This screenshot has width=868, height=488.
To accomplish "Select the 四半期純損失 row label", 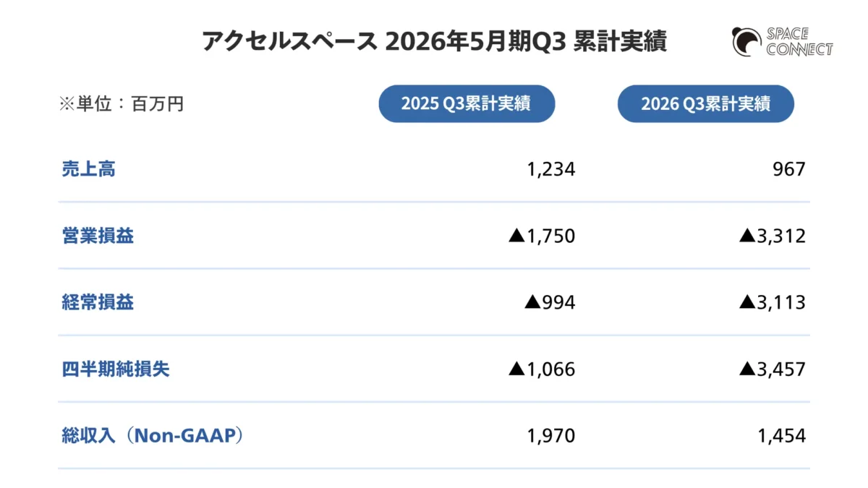I will [x=116, y=369].
